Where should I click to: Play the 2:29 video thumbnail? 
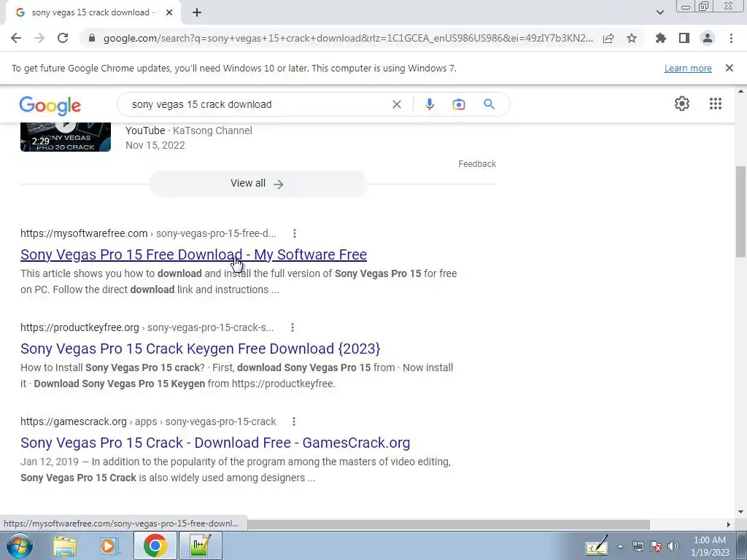tap(65, 137)
